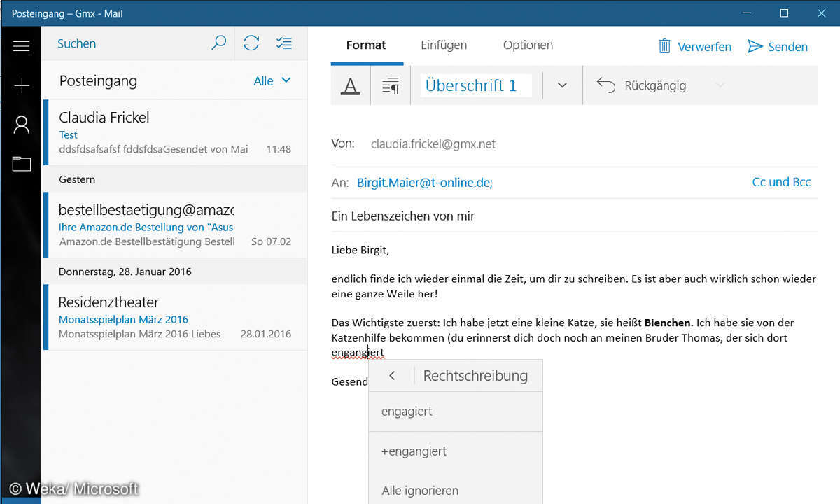Viewport: 840px width, 504px height.
Task: Open paragraph formatting options icon
Action: tap(391, 85)
